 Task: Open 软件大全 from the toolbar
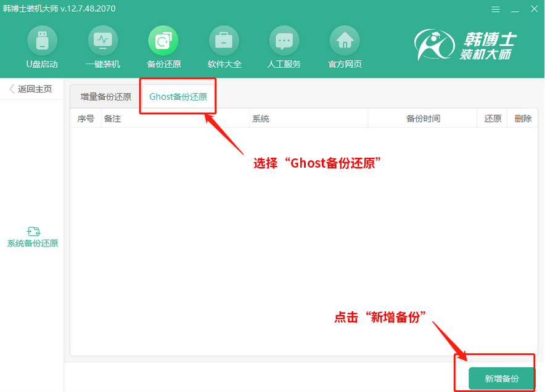[223, 46]
